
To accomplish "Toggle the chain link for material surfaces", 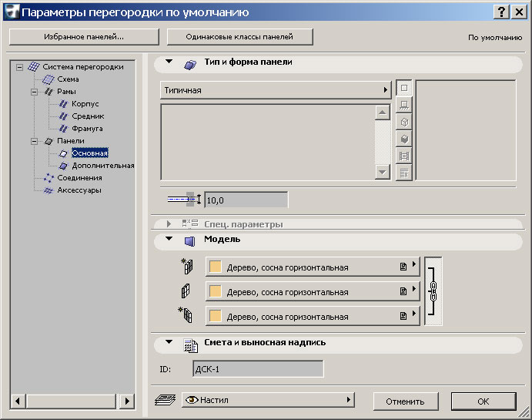I will point(433,291).
